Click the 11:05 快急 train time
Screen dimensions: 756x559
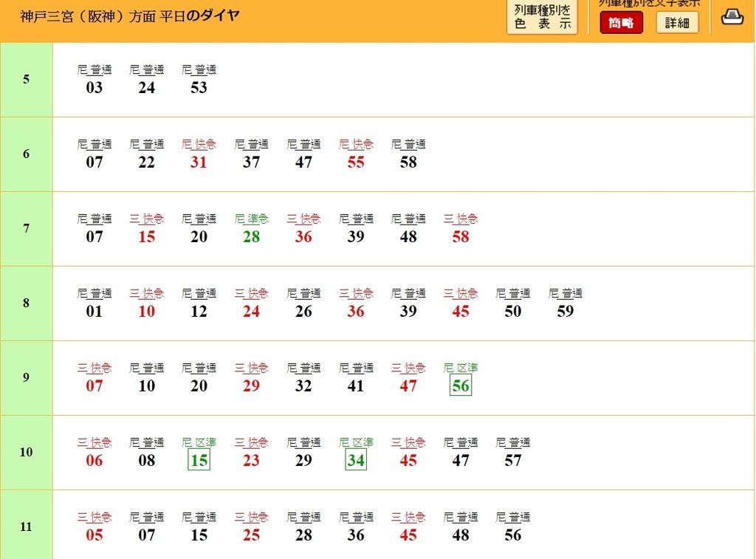point(94,535)
